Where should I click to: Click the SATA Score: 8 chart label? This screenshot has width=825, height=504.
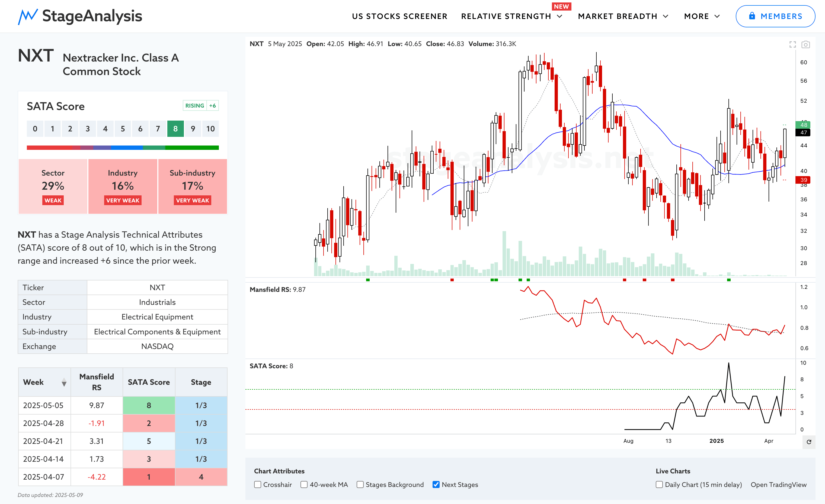coord(271,366)
